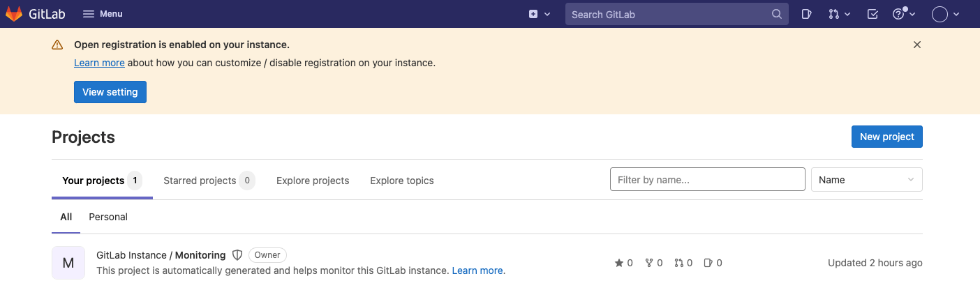The width and height of the screenshot is (980, 306).
Task: Expand the merge requests dropdown
Action: pos(839,14)
